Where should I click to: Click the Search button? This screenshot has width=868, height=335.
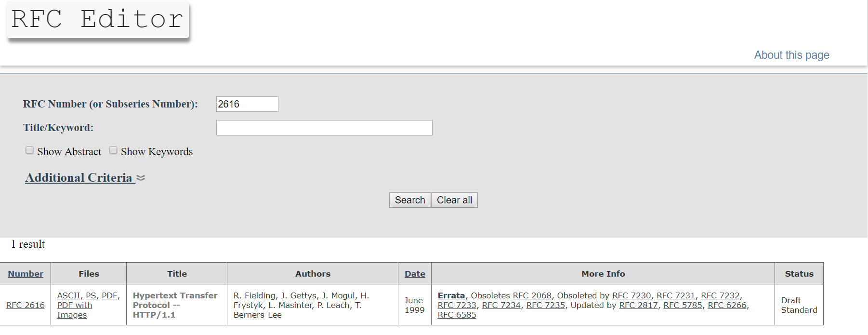tap(410, 200)
